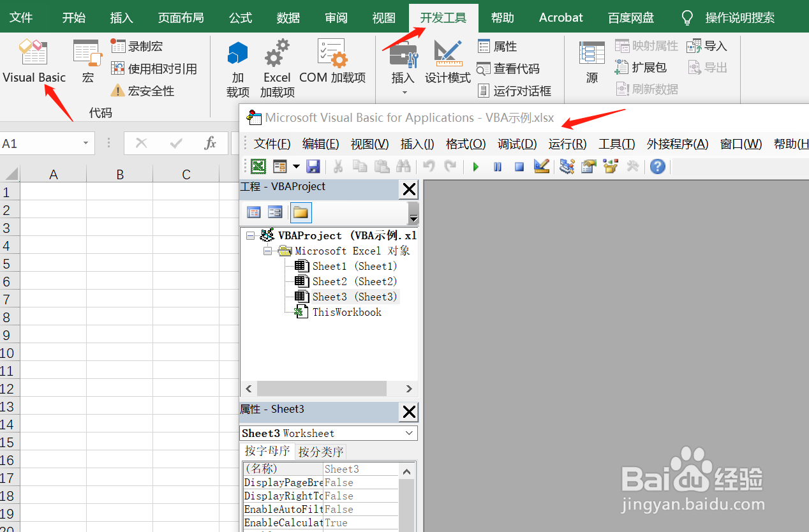Open the Sheet3 Worksheet object dropdown
Image resolution: width=809 pixels, height=532 pixels.
coord(410,433)
